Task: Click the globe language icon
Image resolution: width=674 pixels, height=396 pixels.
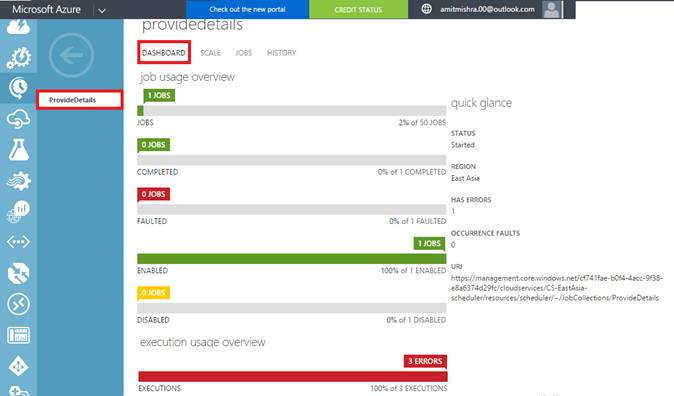Action: pyautogui.click(x=426, y=9)
